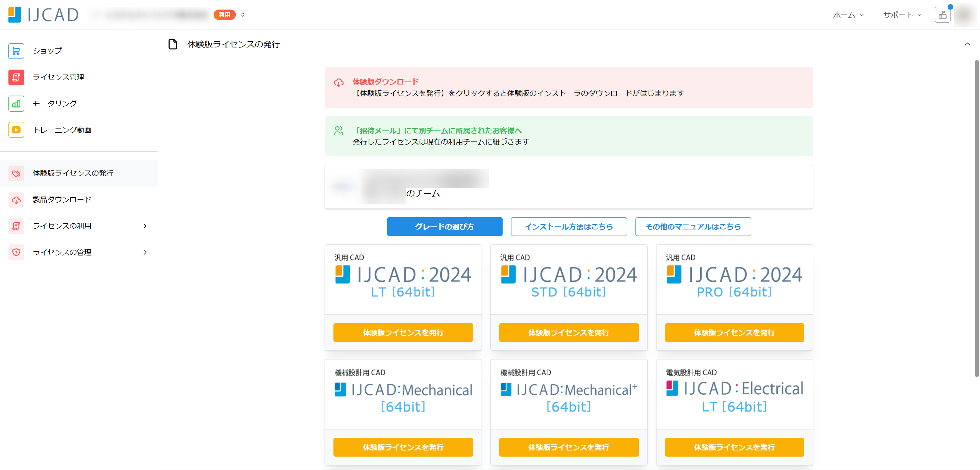Select 体験版ライセンスの発行 sidebar item
The height and width of the screenshot is (470, 980).
tap(79, 174)
